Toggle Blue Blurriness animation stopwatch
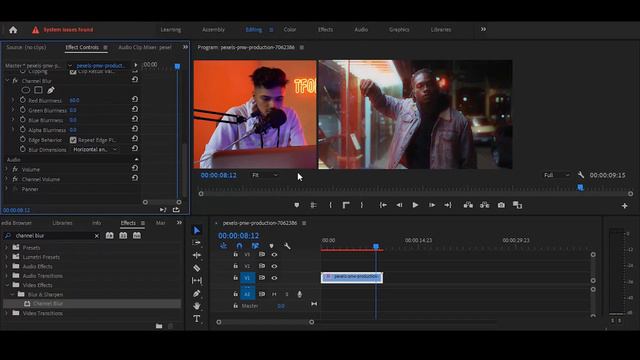Viewport: 640px width, 360px height. pyautogui.click(x=22, y=120)
